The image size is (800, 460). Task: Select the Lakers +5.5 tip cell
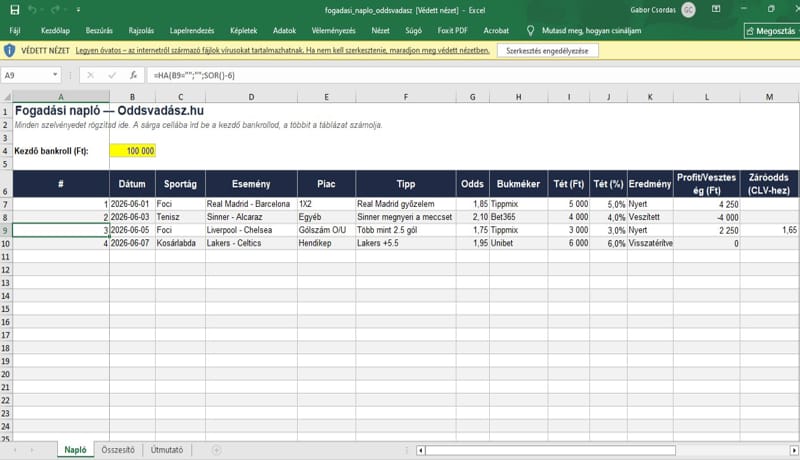[x=406, y=243]
